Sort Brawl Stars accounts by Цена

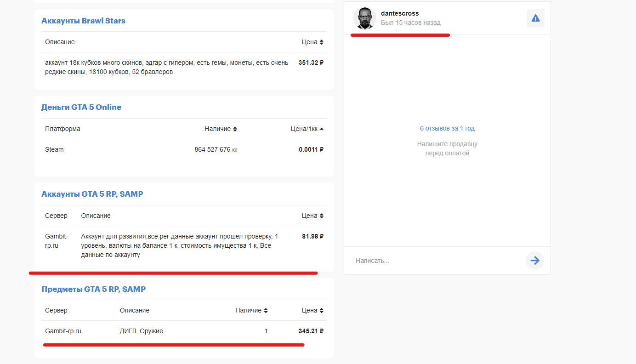coord(312,42)
